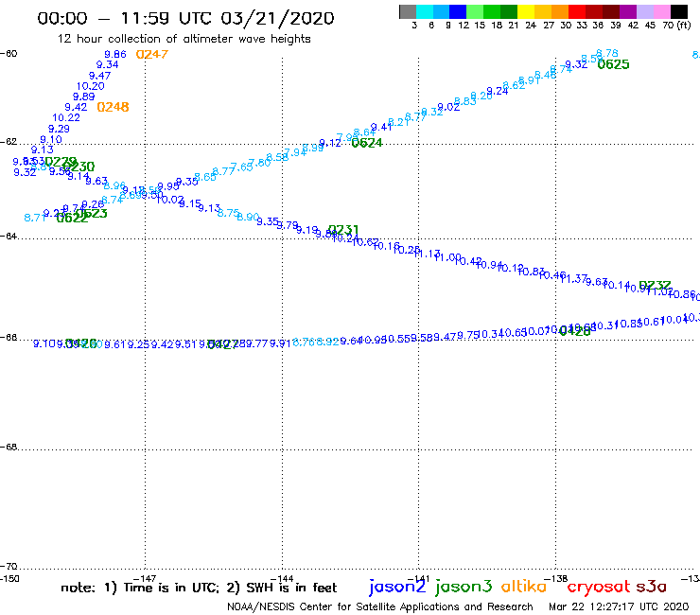Click the green time label '0428'
Screen dimensions: 700x615
(x=574, y=331)
